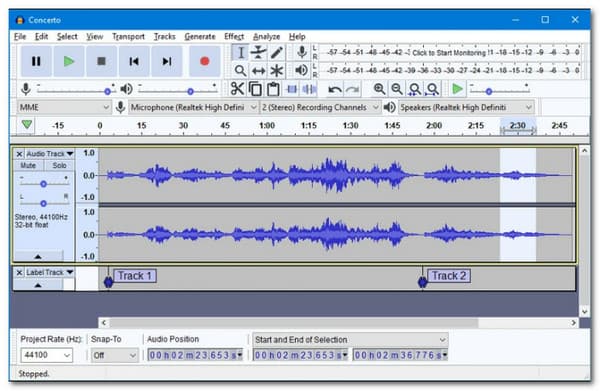The image size is (600, 391).
Task: Click the Pause transport button
Action: pyautogui.click(x=36, y=61)
